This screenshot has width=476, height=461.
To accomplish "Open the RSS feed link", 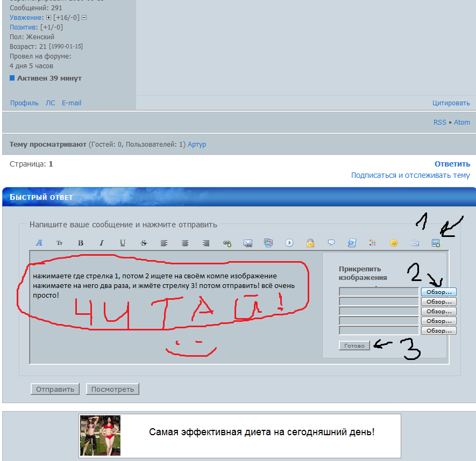I will pos(440,123).
